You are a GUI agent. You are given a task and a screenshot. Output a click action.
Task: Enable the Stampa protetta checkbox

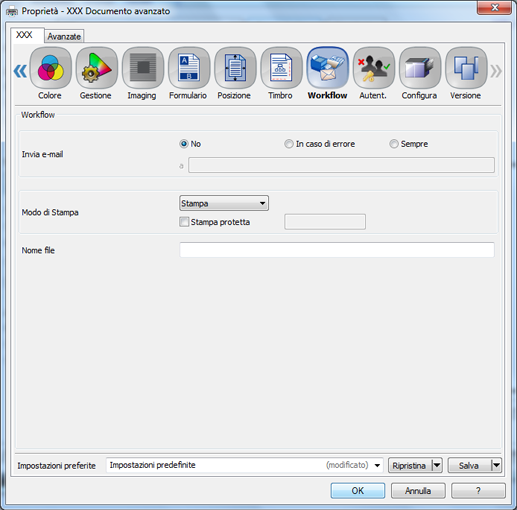point(184,222)
